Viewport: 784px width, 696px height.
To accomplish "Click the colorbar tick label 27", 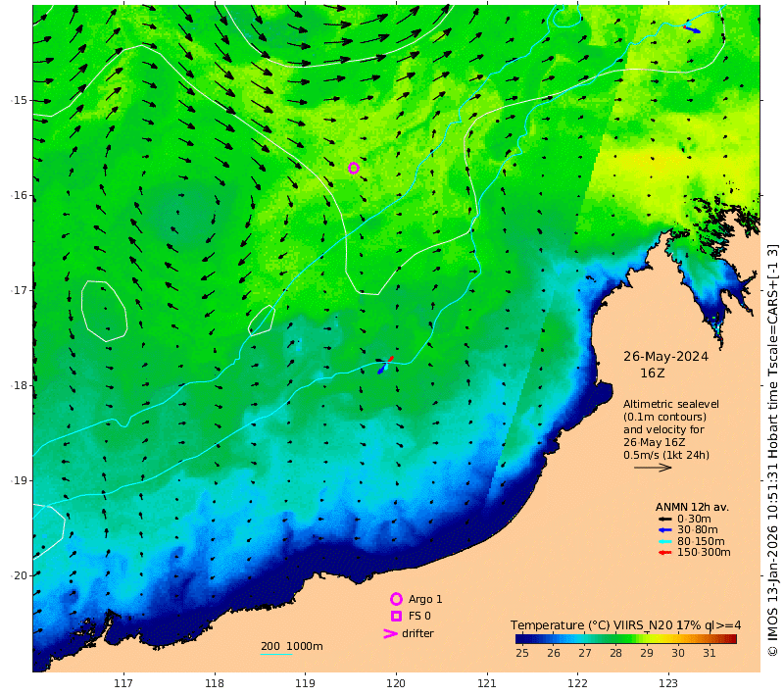I will (x=584, y=653).
